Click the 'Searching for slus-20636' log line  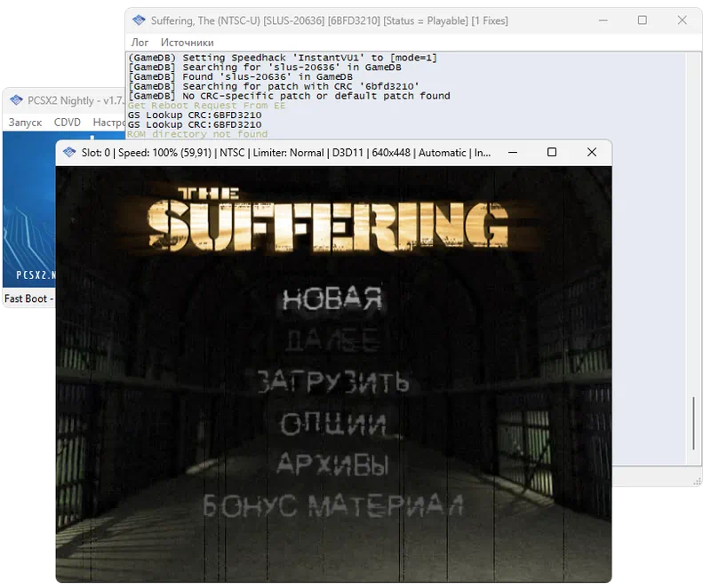tap(265, 68)
